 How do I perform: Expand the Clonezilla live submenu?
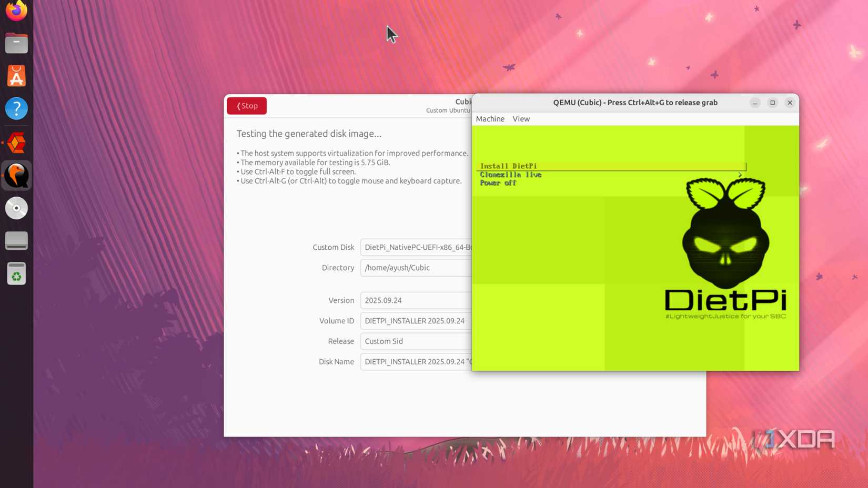point(510,175)
